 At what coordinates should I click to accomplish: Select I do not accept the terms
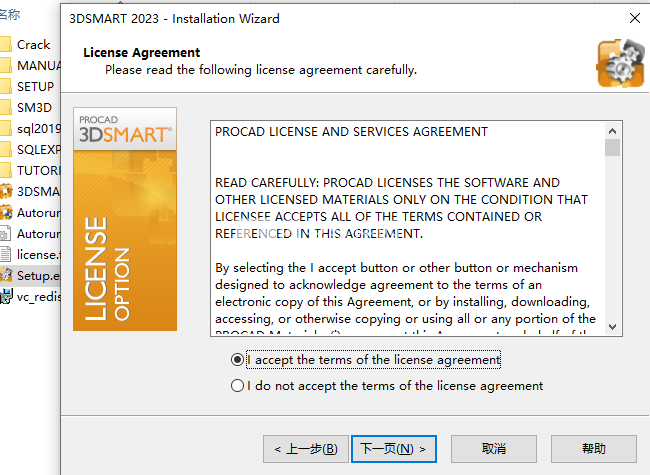tap(237, 386)
